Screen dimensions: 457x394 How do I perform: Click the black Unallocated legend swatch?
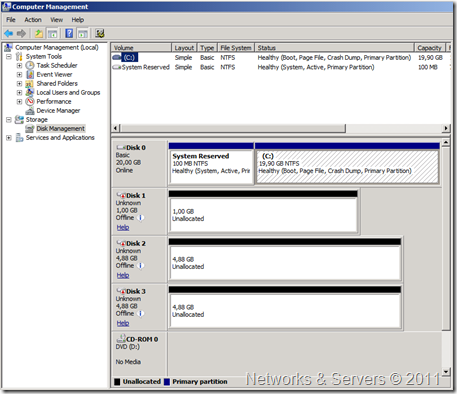[117, 382]
